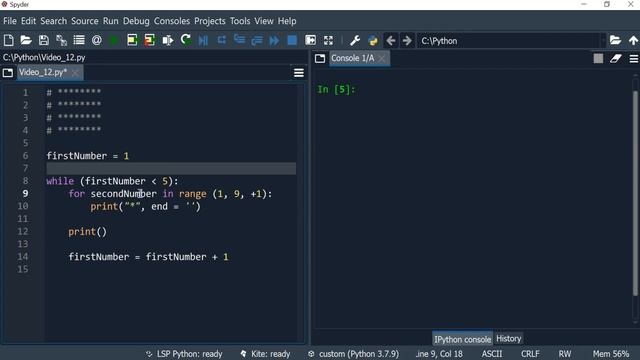Go back with the left arrow
640x360 pixels.
pos(391,40)
